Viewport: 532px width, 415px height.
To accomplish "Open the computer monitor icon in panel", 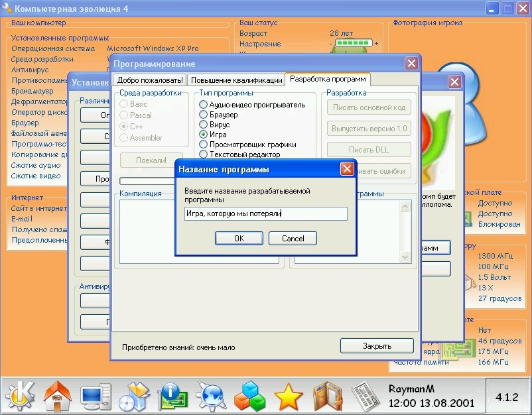I will click(96, 396).
